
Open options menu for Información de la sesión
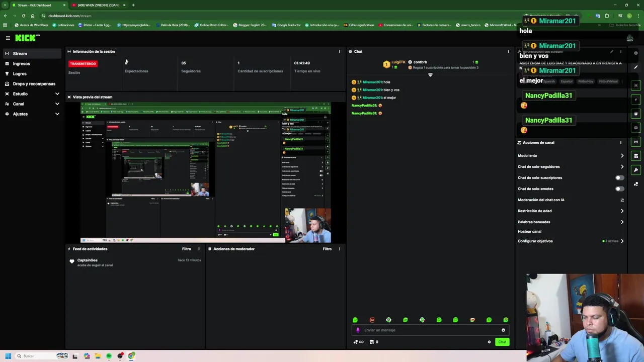click(x=339, y=51)
